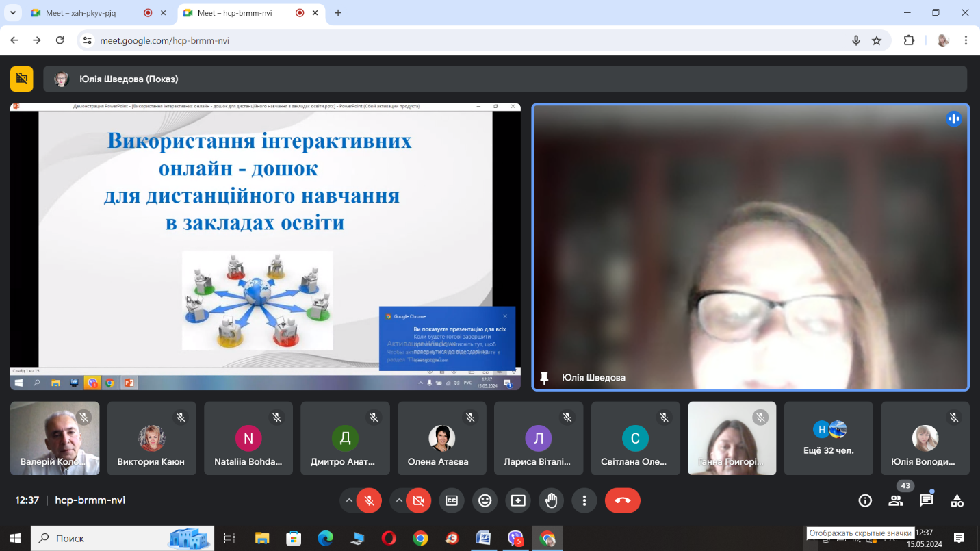Close the 'Meet – hcp-brmm-nvi' tab
The width and height of the screenshot is (980, 551).
(x=315, y=13)
